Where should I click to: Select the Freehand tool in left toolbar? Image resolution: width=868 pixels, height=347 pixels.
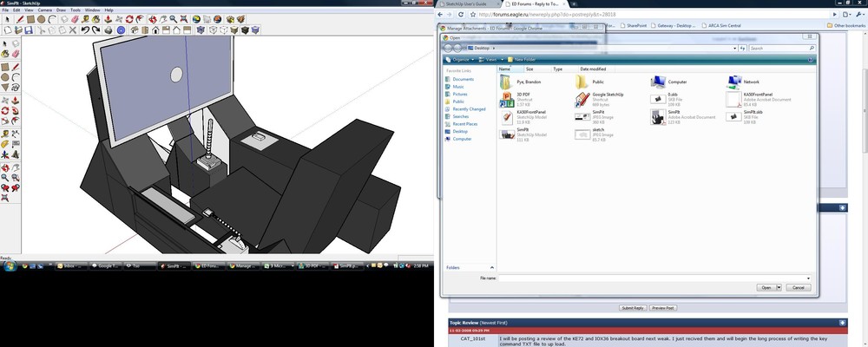pyautogui.click(x=16, y=87)
